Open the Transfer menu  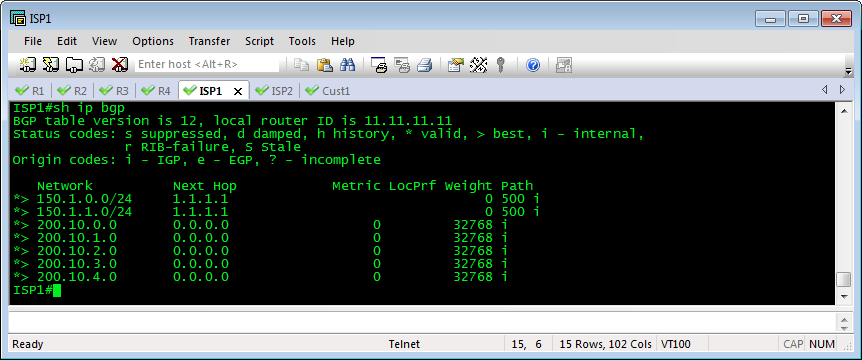click(209, 41)
